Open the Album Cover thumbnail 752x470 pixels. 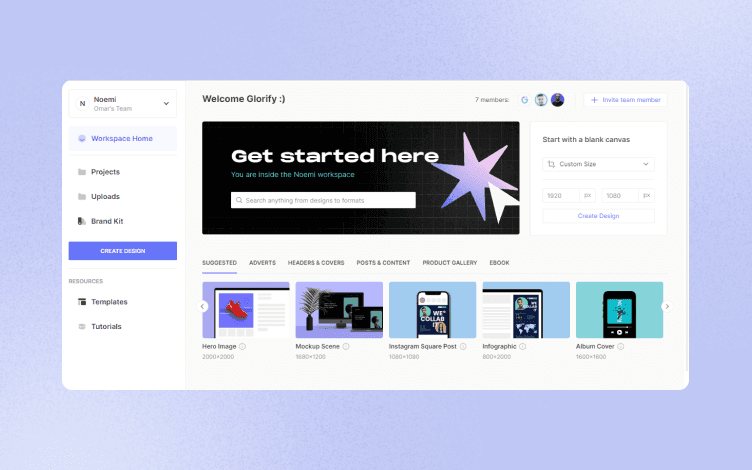click(620, 310)
